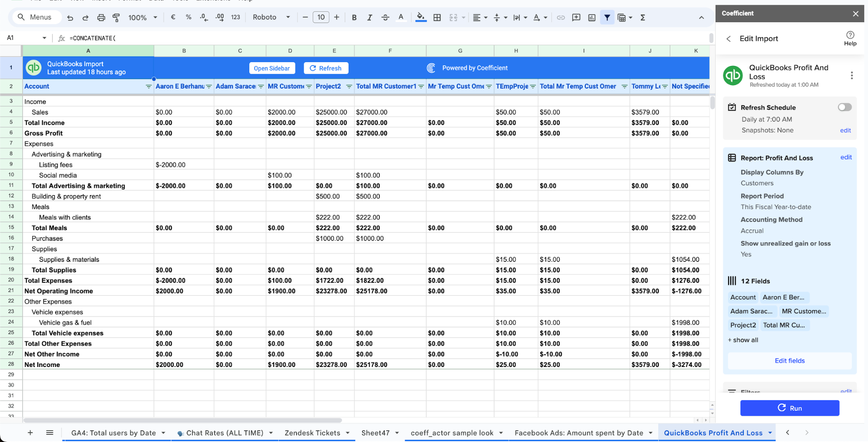The width and height of the screenshot is (868, 442).
Task: Click the functions sigma icon
Action: pos(643,17)
